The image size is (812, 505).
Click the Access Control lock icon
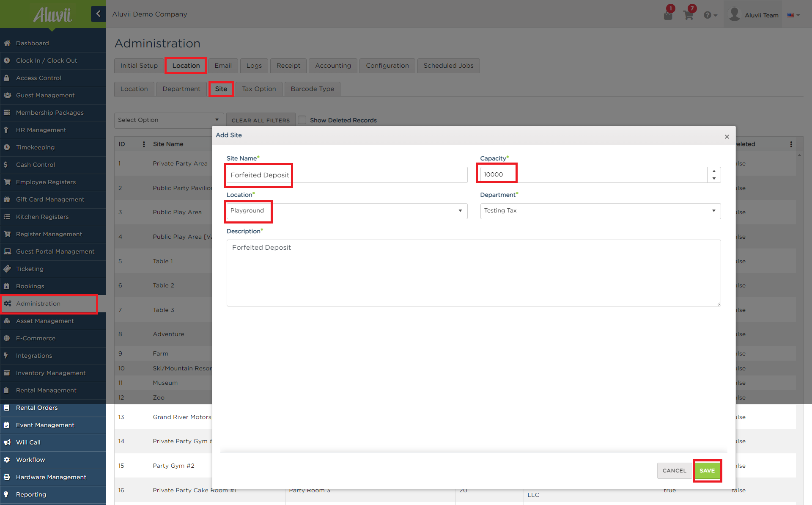(x=7, y=78)
